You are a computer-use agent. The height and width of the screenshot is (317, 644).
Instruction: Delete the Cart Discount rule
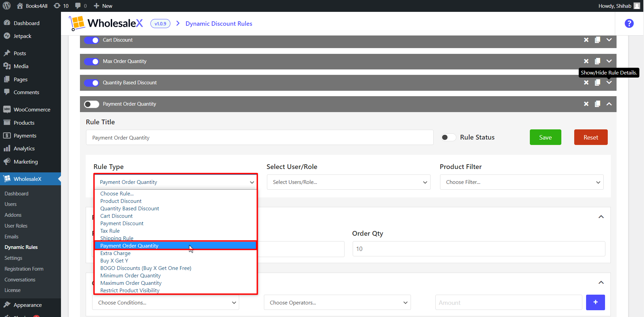click(x=586, y=40)
